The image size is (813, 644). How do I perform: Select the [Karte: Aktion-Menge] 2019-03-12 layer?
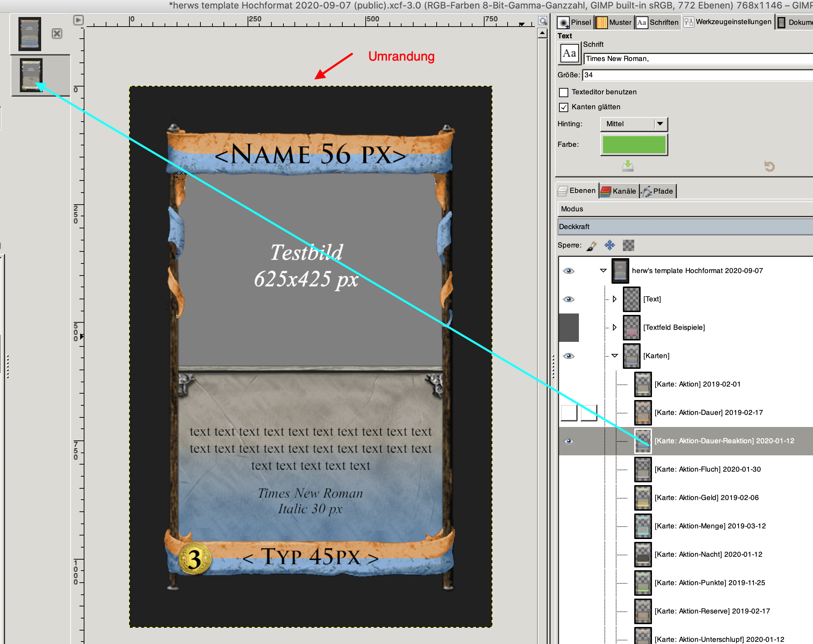click(710, 526)
